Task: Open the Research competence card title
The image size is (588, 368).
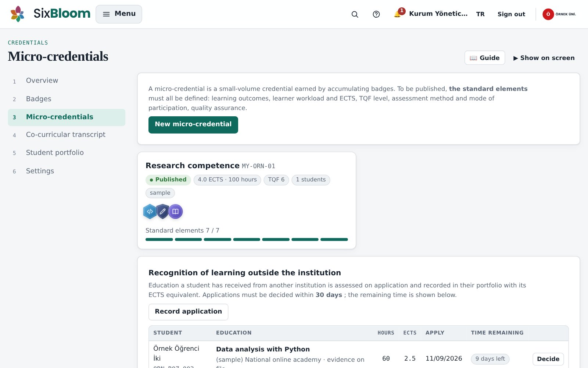Action: pos(193,166)
